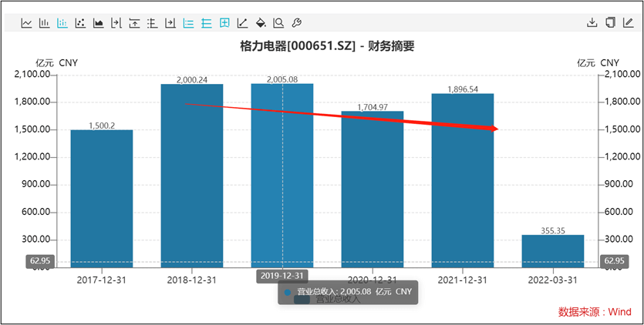Select the 2021-12-31 revenue bar
The image size is (644, 325).
pyautogui.click(x=463, y=180)
